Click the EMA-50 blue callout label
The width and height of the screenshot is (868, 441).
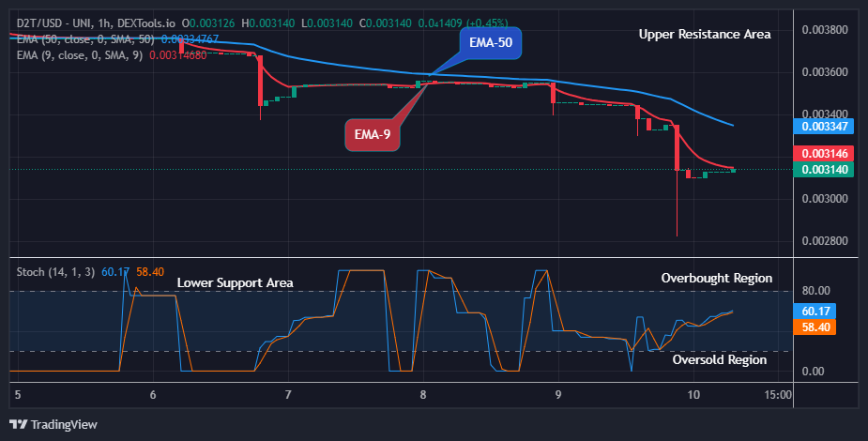tap(491, 42)
